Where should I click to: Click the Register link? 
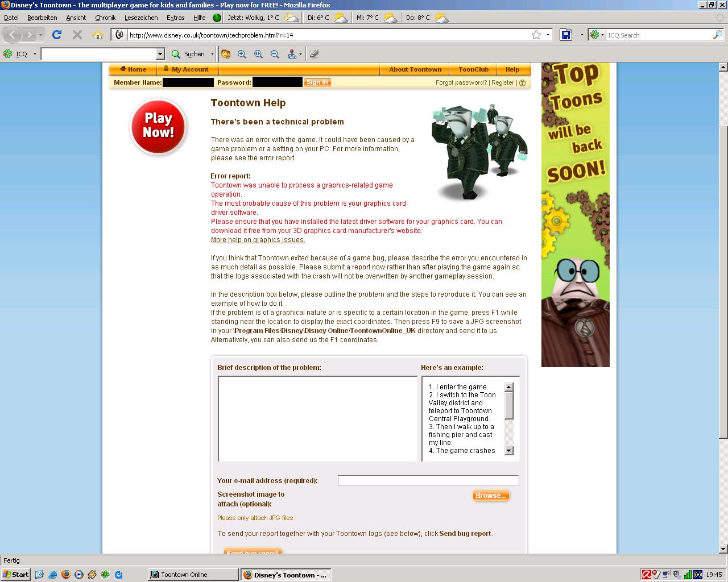click(x=503, y=83)
